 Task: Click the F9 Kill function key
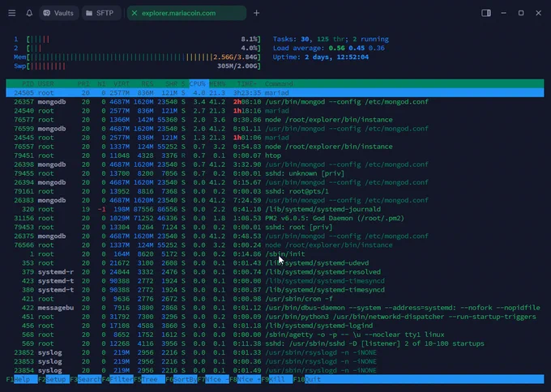(x=277, y=379)
